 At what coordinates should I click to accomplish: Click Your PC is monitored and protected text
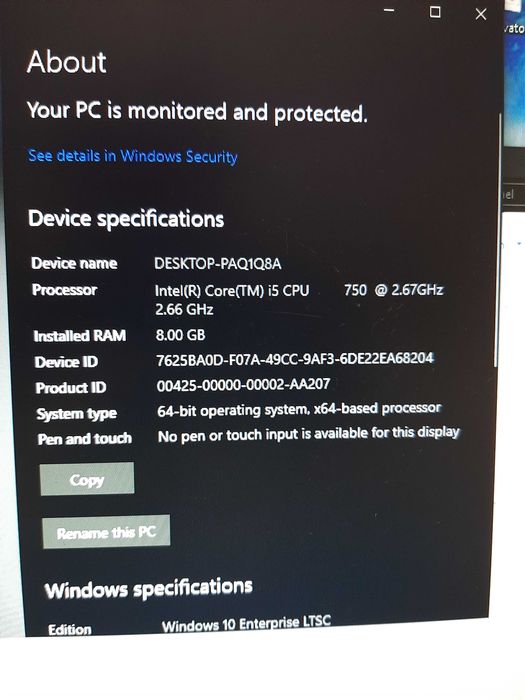pyautogui.click(x=197, y=112)
